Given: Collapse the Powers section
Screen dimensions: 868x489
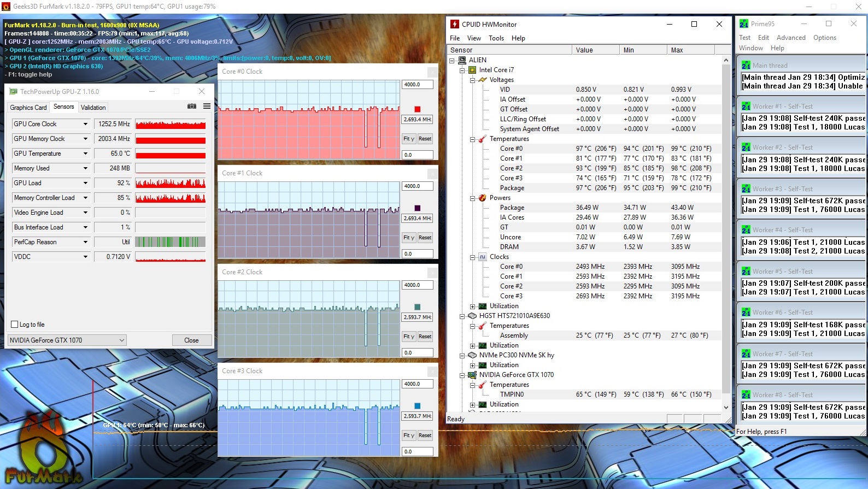Looking at the screenshot, I should click(473, 198).
